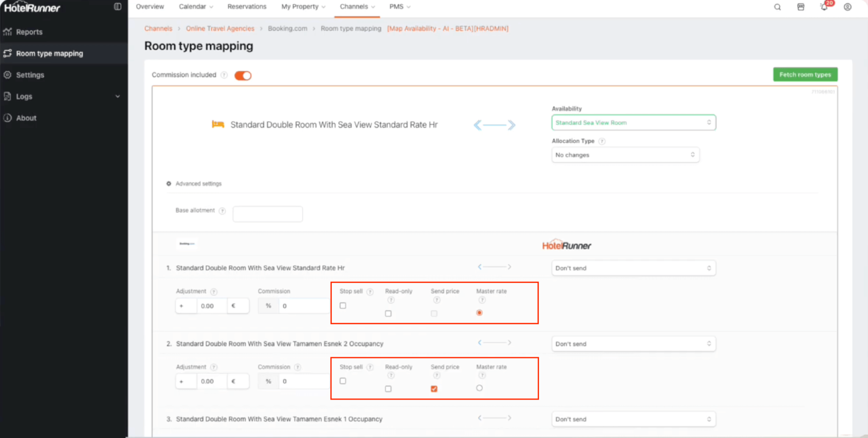Toggle the Commission included switch
This screenshot has height=438, width=868.
243,75
